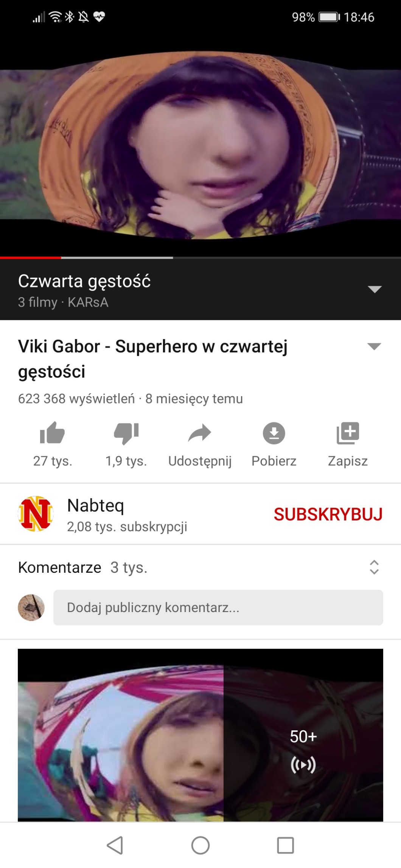Screen dimensions: 401x868
Task: Tap the Zapisz save-to-playlist icon
Action: pos(348,433)
